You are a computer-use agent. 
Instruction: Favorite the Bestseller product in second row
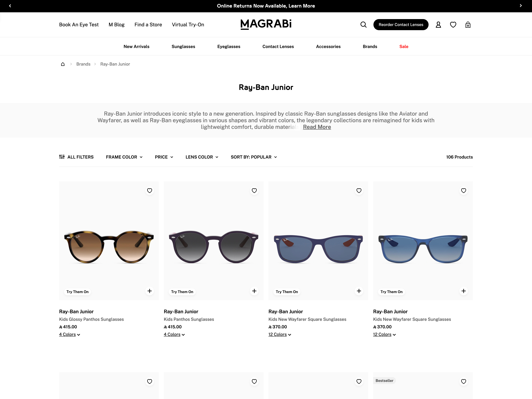pyautogui.click(x=463, y=381)
